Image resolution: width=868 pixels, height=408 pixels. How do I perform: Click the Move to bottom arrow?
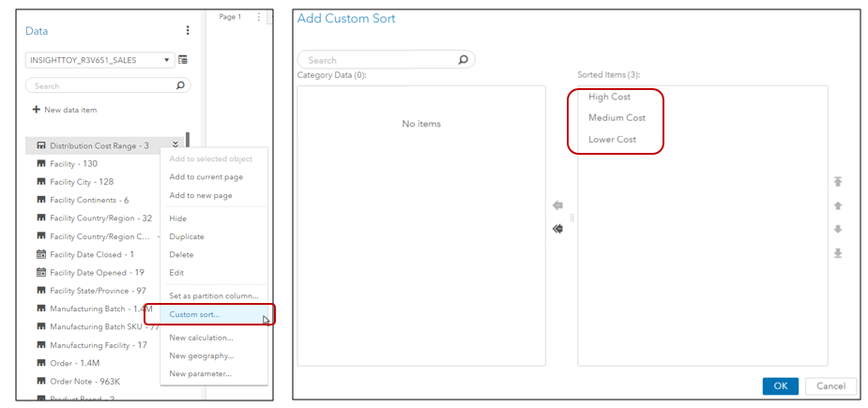pos(837,253)
